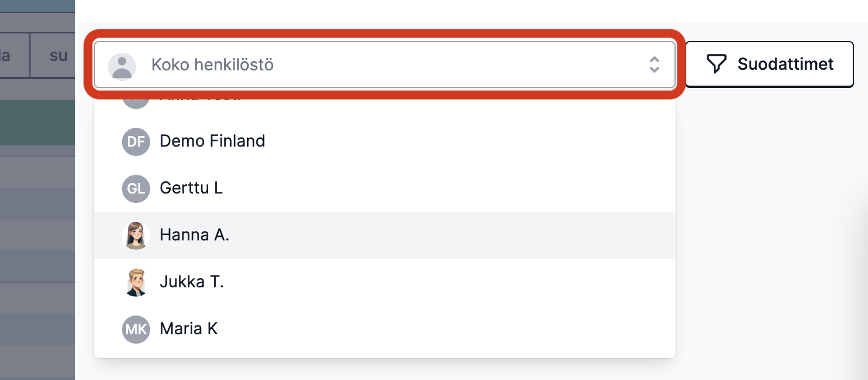Focus the Koko henkilöstö search field
This screenshot has height=380, width=868.
tap(385, 65)
